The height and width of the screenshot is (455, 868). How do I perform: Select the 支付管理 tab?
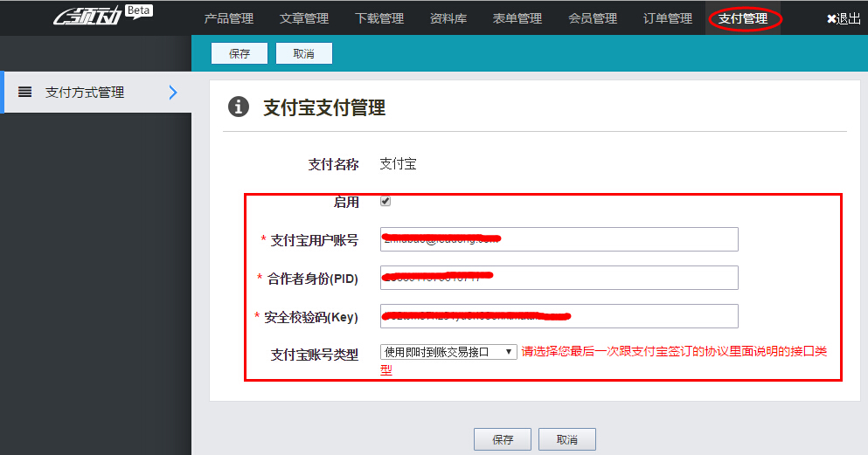(x=743, y=18)
